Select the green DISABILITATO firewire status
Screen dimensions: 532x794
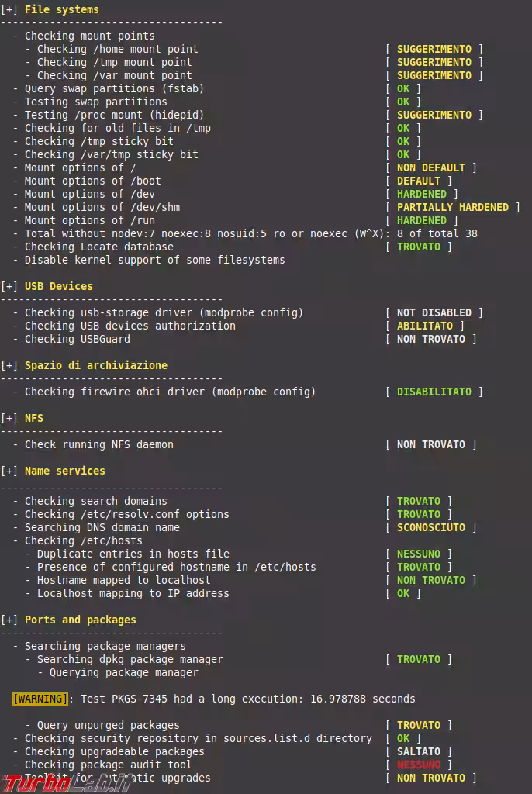click(434, 392)
